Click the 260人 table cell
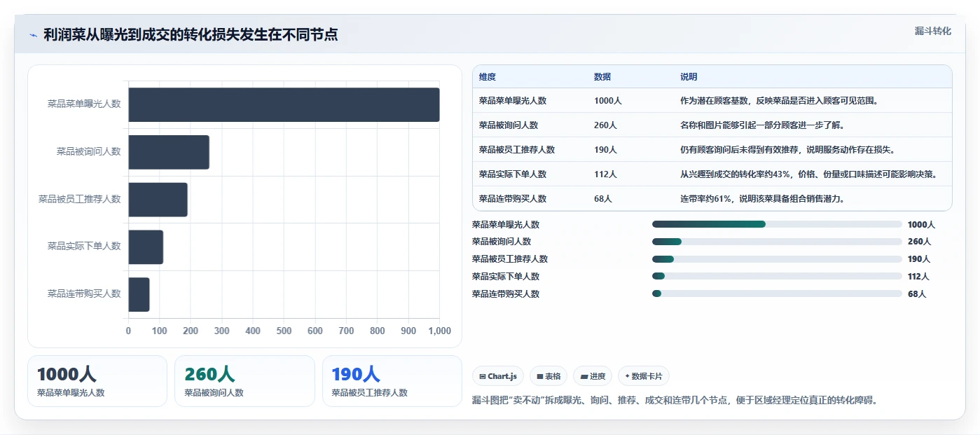The width and height of the screenshot is (980, 435). coord(605,125)
